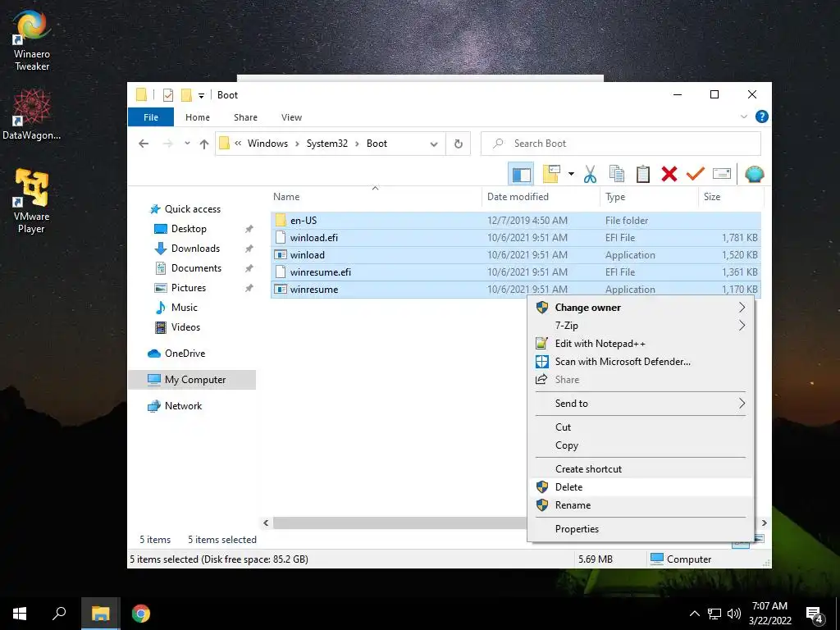Click the taskbar Search magnifier
The height and width of the screenshot is (630, 840).
pos(59,614)
